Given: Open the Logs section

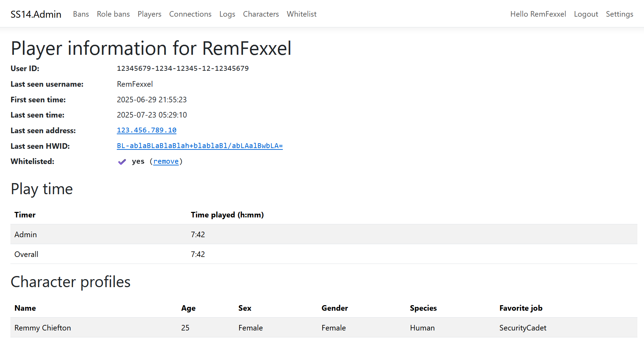Looking at the screenshot, I should 227,14.
